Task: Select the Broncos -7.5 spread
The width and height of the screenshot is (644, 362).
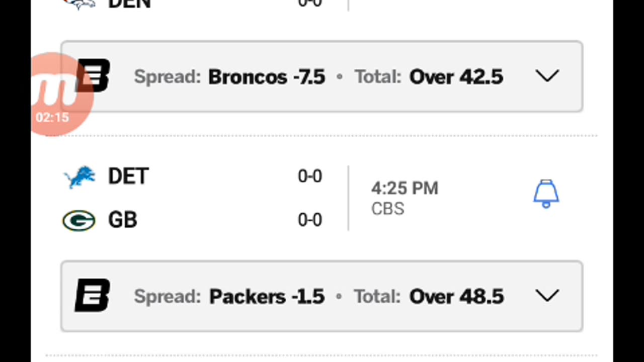Action: pyautogui.click(x=267, y=77)
